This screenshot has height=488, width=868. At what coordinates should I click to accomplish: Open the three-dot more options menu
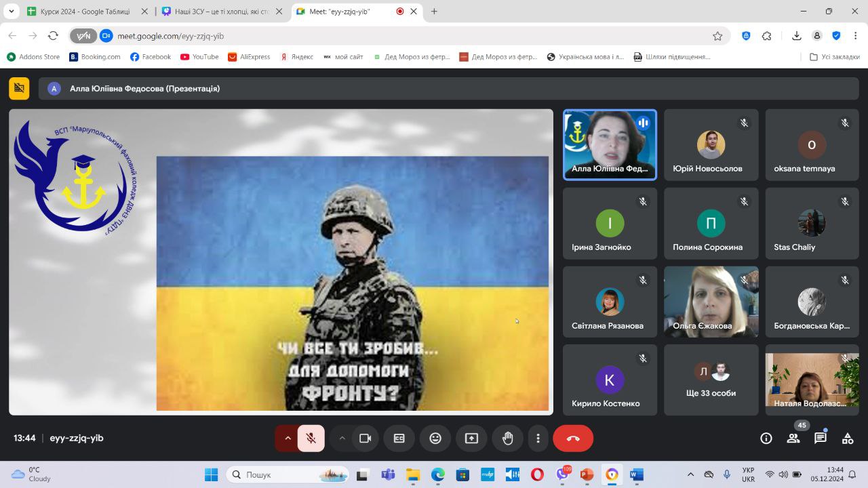538,438
